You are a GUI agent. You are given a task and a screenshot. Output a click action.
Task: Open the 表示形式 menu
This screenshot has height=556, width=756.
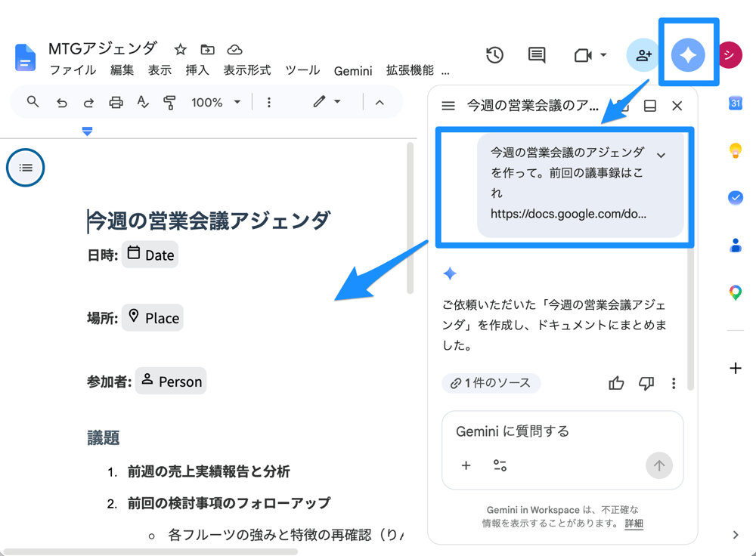(x=247, y=70)
